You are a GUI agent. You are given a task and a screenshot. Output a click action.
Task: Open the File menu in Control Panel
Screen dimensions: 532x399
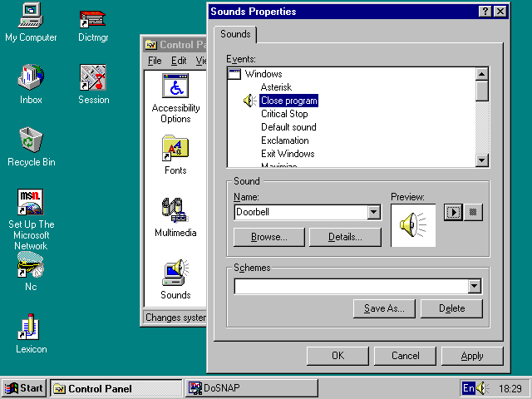tap(155, 61)
